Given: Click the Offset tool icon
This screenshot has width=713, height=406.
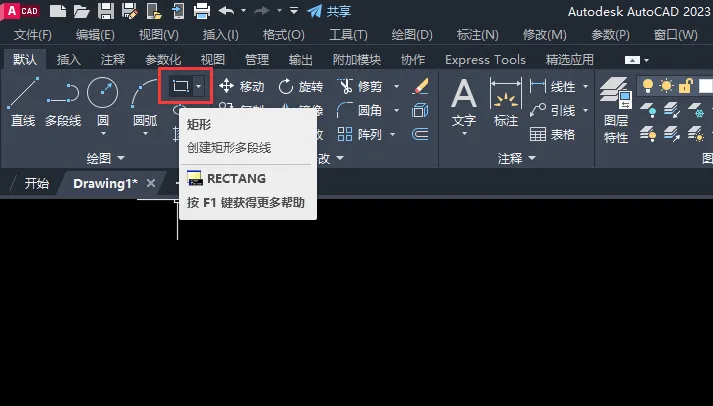Looking at the screenshot, I should (420, 134).
